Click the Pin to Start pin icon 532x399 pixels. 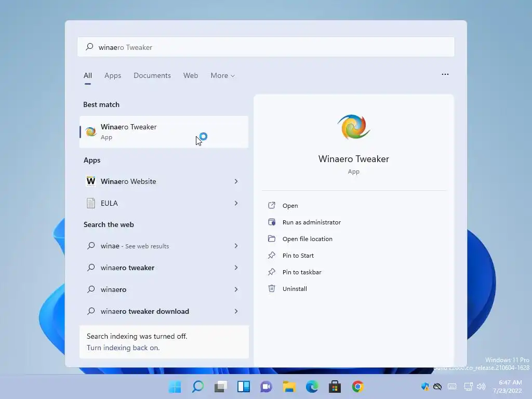(x=271, y=255)
